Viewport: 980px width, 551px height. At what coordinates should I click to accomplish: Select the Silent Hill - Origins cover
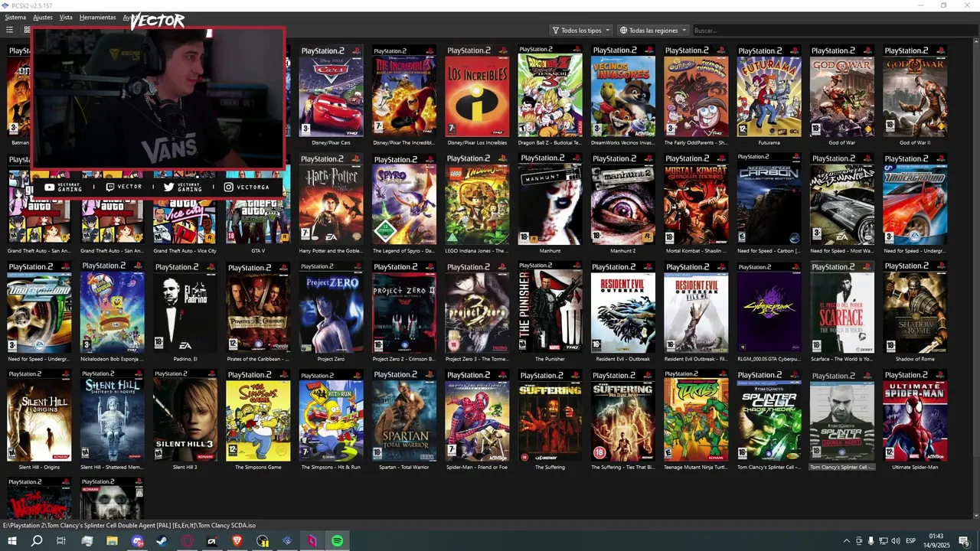[x=39, y=416]
